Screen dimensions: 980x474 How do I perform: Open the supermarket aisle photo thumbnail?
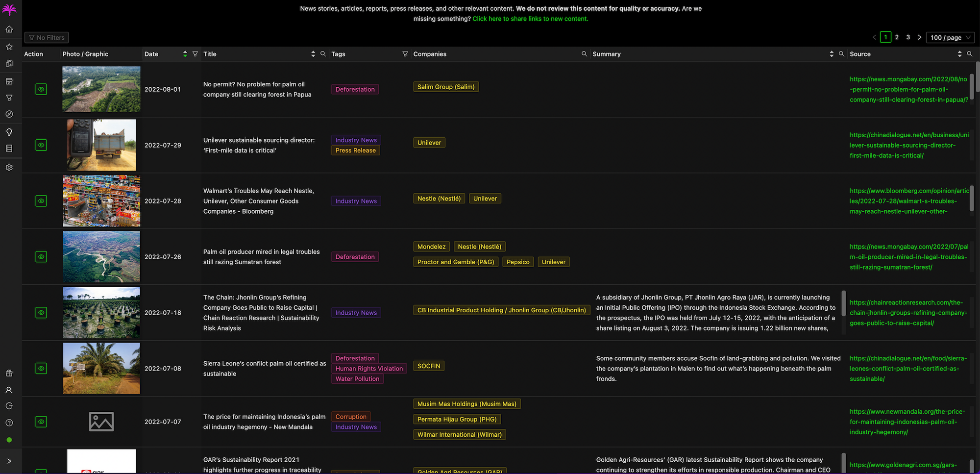pyautogui.click(x=101, y=201)
